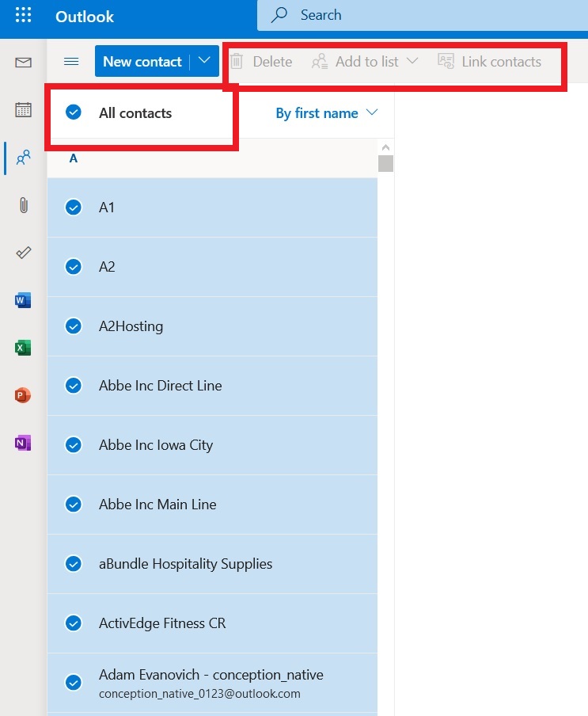Click the Link contacts label
The image size is (588, 716).
coord(501,62)
